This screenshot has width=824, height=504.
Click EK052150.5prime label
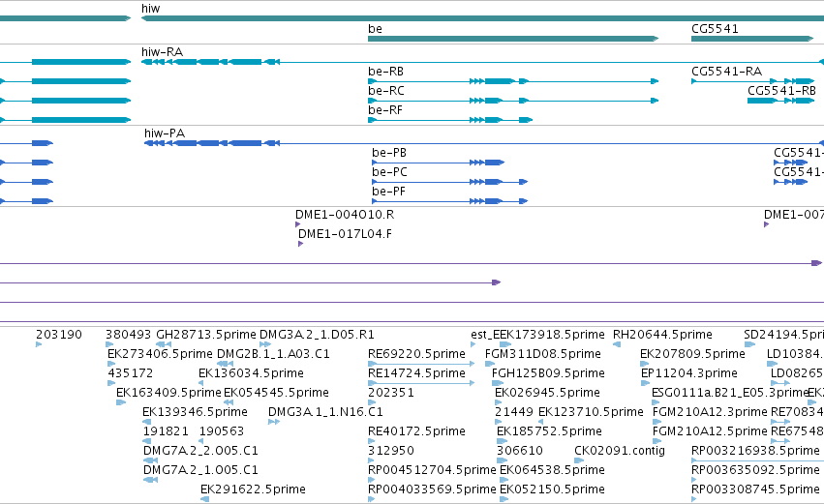[x=552, y=489]
